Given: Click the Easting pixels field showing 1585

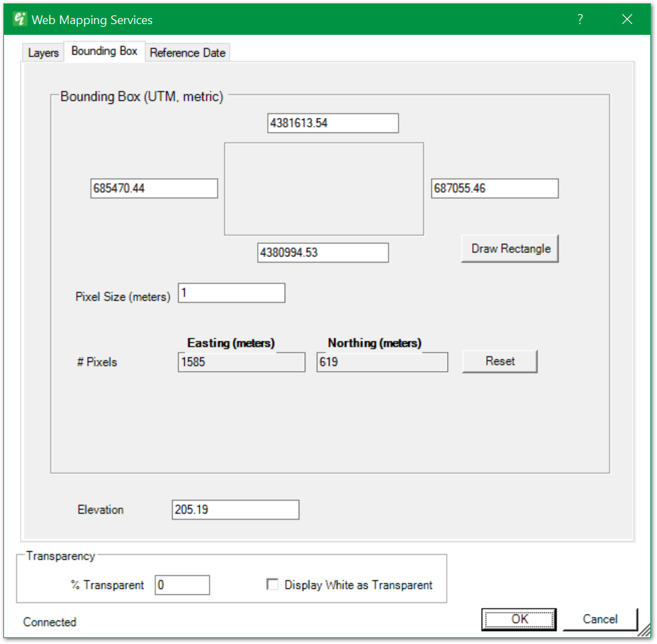Looking at the screenshot, I should (x=241, y=361).
